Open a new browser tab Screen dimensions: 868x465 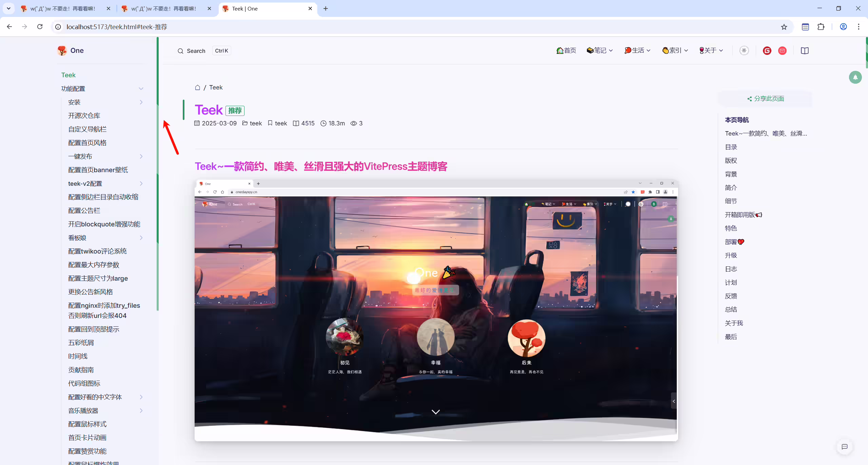point(325,8)
